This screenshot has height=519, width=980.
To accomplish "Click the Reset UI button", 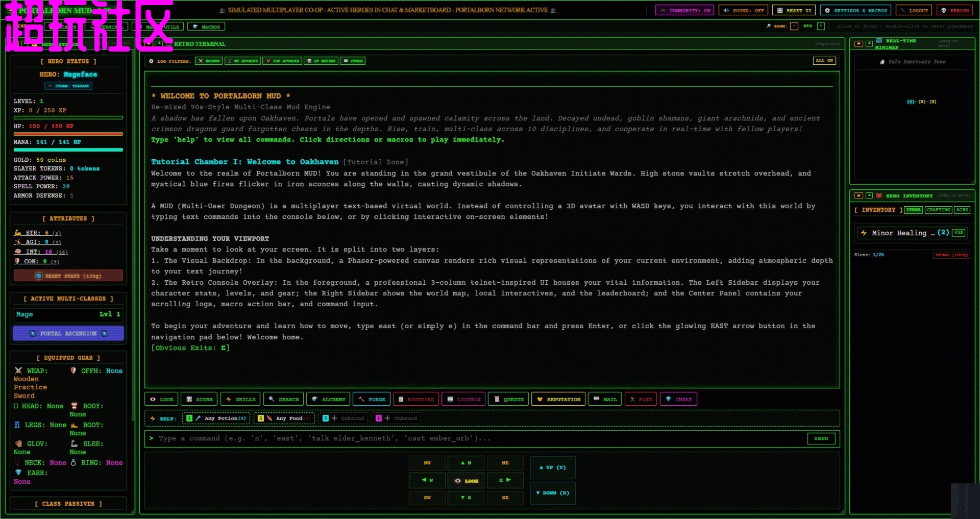I will [794, 10].
